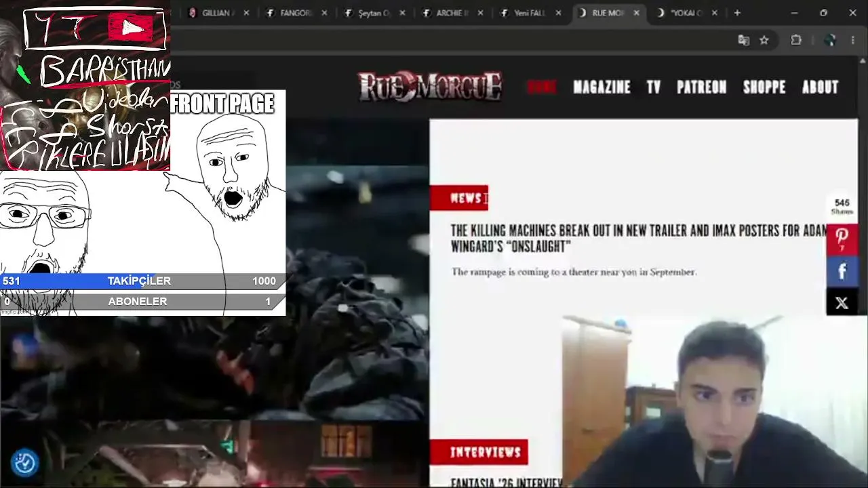This screenshot has width=868, height=488.
Task: Open the MAGAZINE menu item
Action: coord(601,87)
